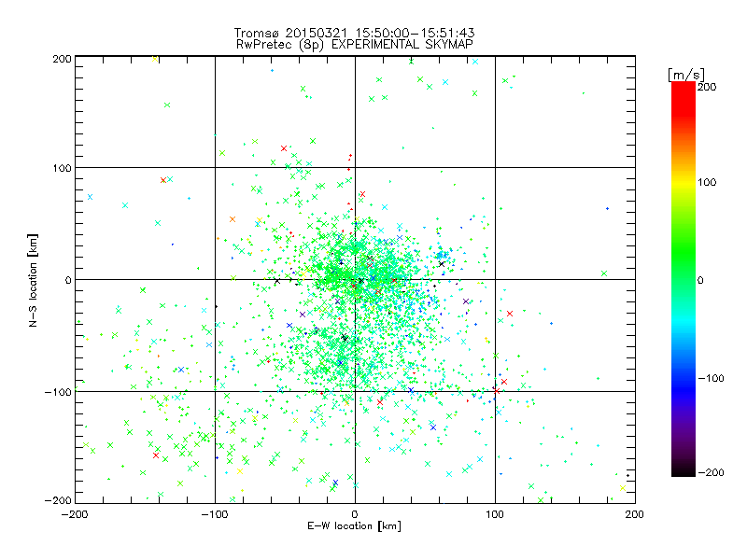Click the x-axis tick label 100
The width and height of the screenshot is (747, 560).
495,514
